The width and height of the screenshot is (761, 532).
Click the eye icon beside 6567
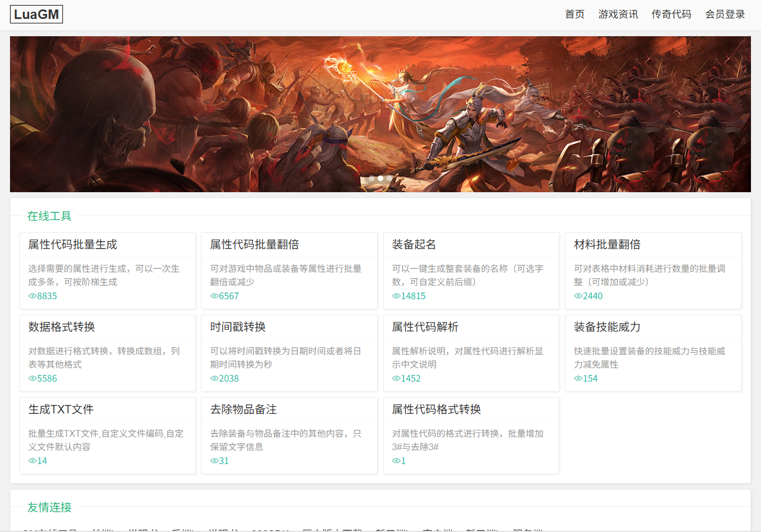[x=214, y=296]
